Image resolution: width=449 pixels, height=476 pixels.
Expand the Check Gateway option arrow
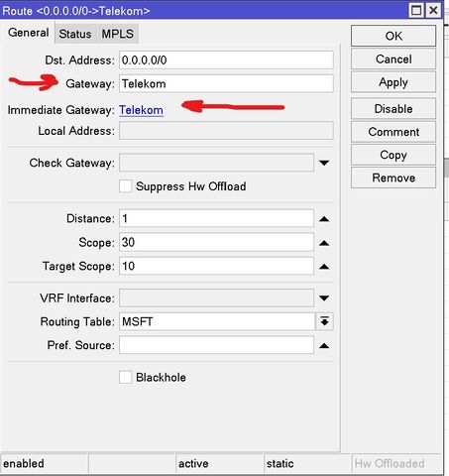coord(324,163)
